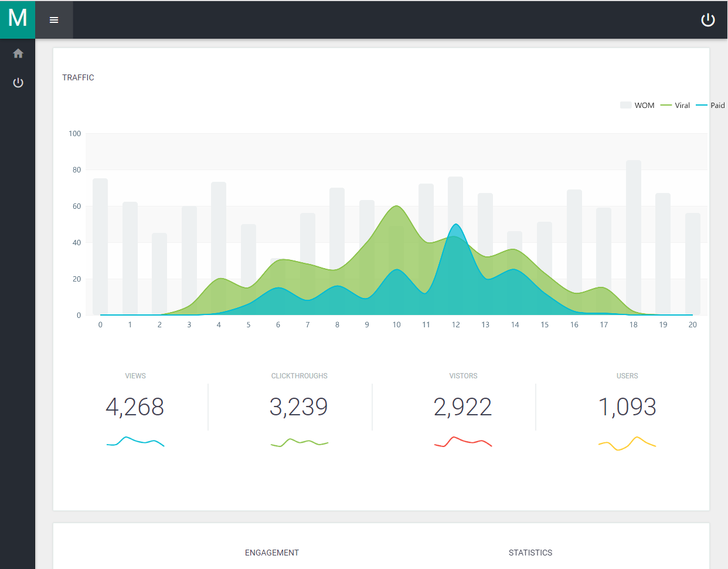The image size is (728, 569).
Task: Click the 4,268 views number
Action: coord(135,407)
